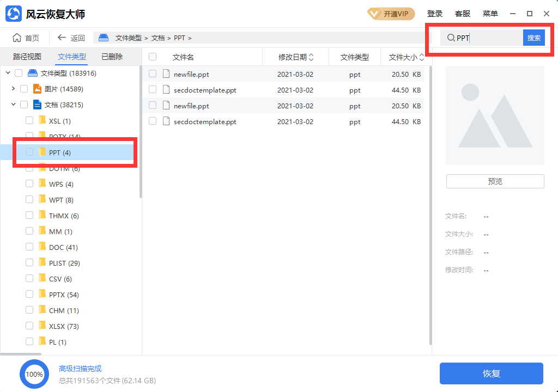Screen dimensions: 558x392
Task: Click the magnifier icon in the search box
Action: 451,38
